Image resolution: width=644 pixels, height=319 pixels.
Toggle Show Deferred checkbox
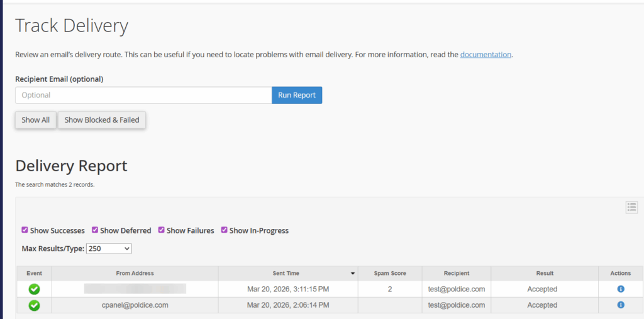[95, 230]
